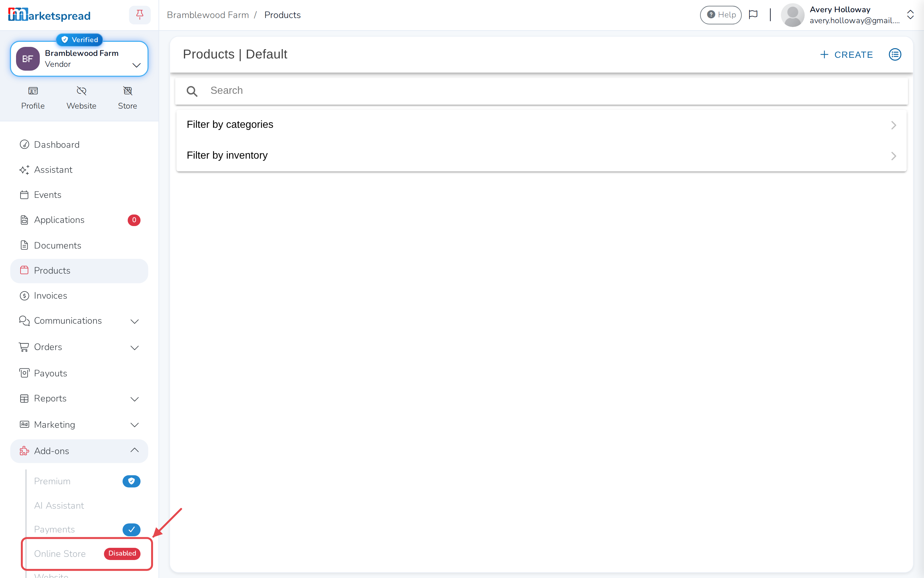
Task: Expand the Reports menu
Action: click(x=80, y=398)
